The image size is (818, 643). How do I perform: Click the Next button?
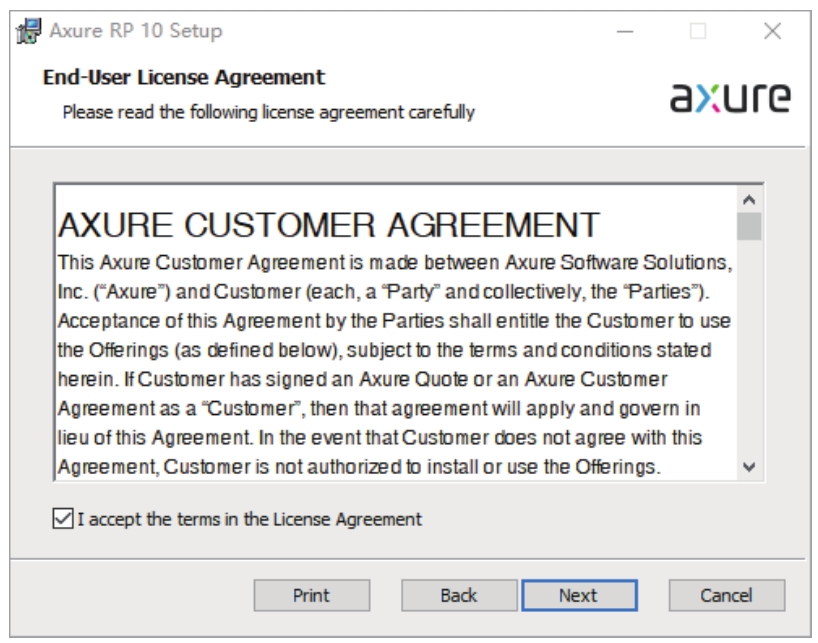coord(579,595)
